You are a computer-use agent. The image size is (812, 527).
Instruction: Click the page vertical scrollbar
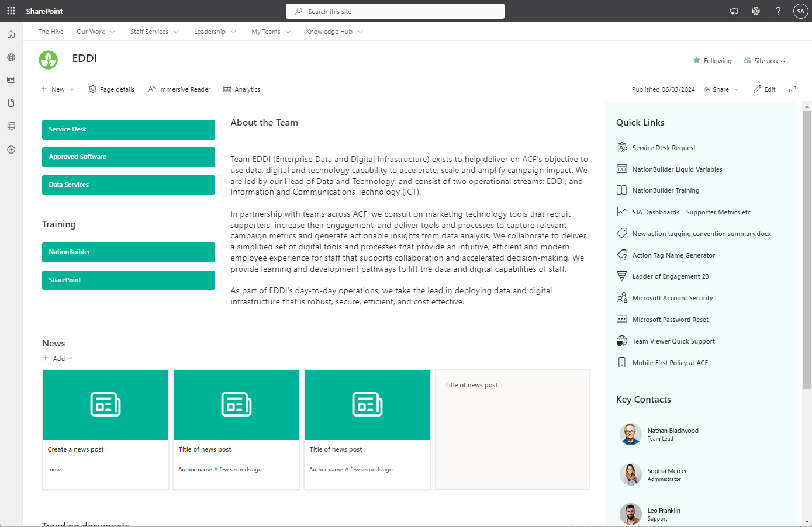[807, 249]
